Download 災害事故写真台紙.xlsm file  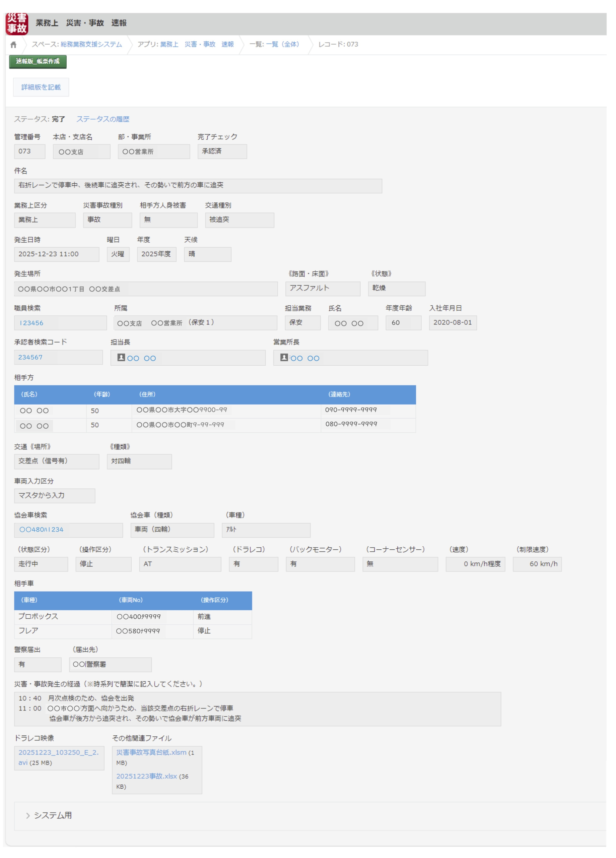[x=151, y=752]
